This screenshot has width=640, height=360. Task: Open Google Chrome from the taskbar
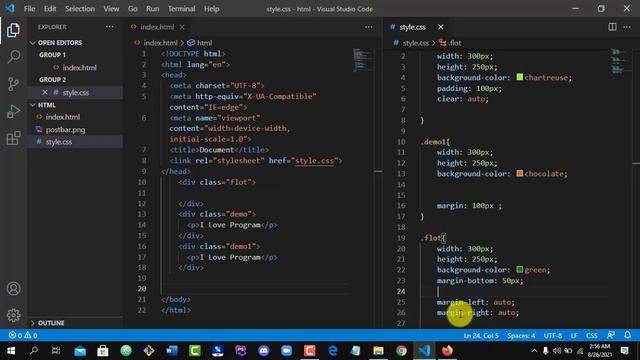(x=401, y=351)
